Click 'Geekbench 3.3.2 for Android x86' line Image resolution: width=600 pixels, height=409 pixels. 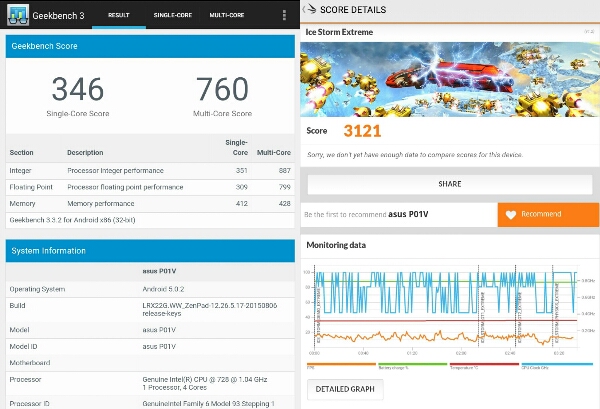tap(72, 220)
